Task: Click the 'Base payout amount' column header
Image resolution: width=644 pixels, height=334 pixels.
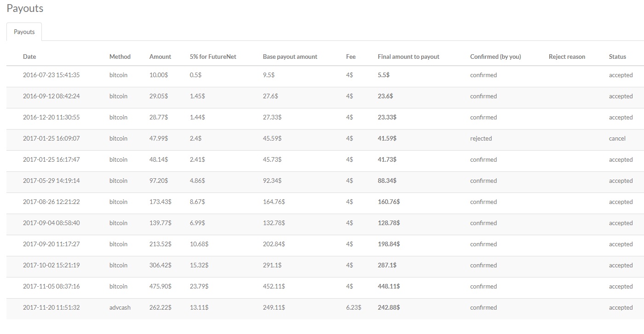Action: point(290,57)
